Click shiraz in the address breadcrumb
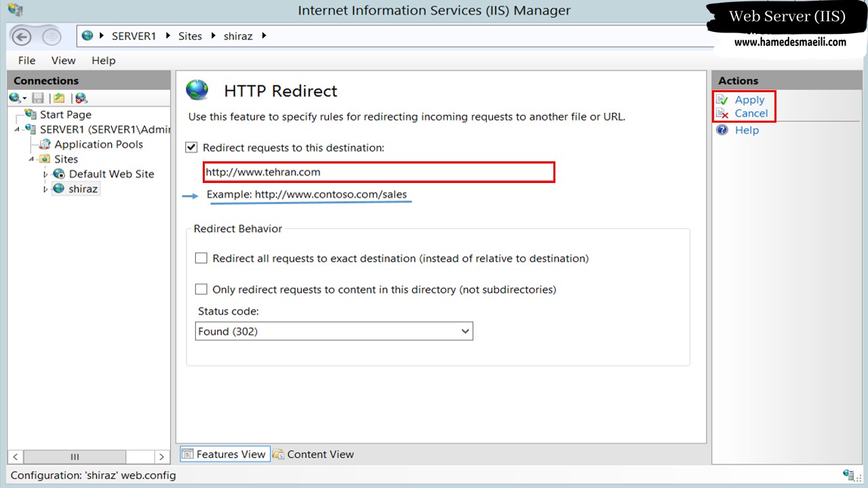This screenshot has height=488, width=868. 238,37
